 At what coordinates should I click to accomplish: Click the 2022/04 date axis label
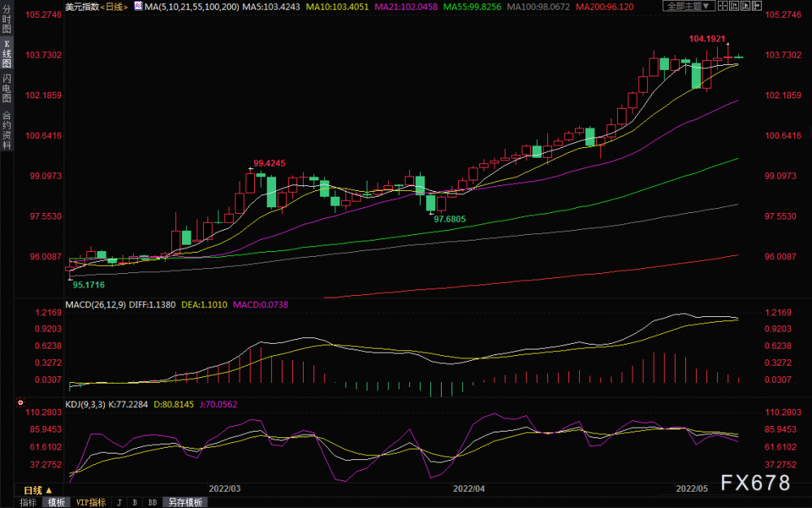pyautogui.click(x=469, y=488)
